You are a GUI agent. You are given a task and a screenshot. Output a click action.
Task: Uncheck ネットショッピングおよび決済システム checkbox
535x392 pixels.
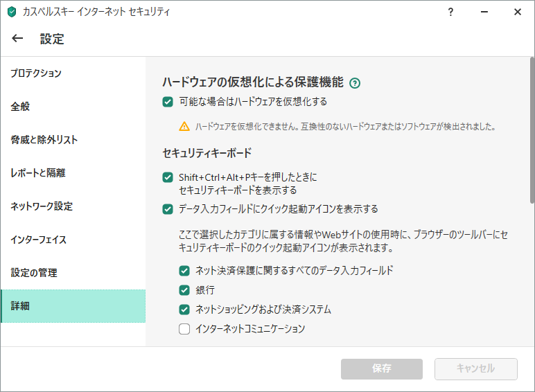click(184, 310)
